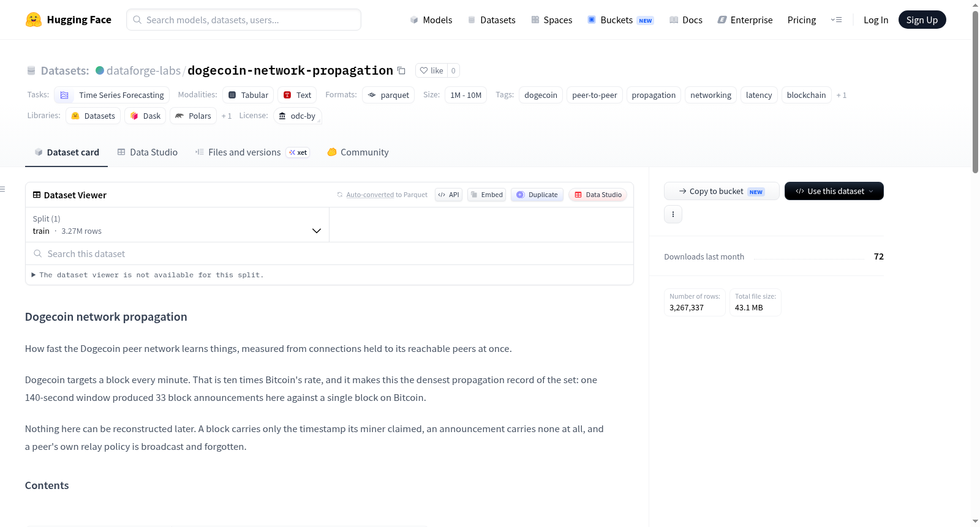Select the Time Series Forecasting task tag
This screenshot has height=527, width=980.
point(112,95)
